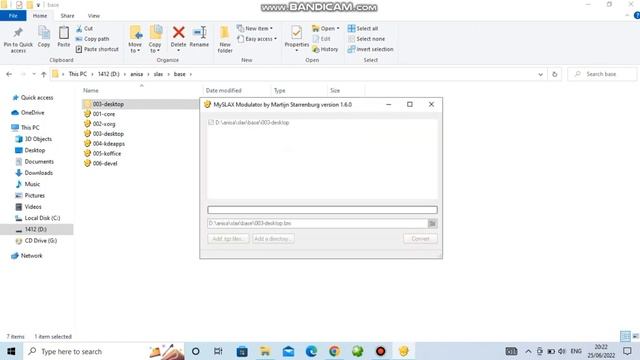Open recent locations dropdown arrow
The width and height of the screenshot is (640, 360).
point(33,74)
